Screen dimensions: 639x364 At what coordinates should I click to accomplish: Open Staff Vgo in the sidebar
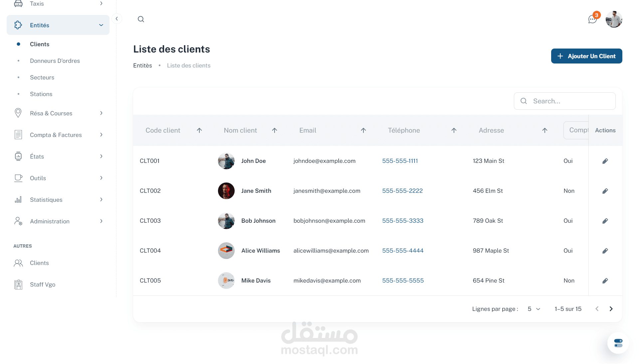tap(43, 285)
